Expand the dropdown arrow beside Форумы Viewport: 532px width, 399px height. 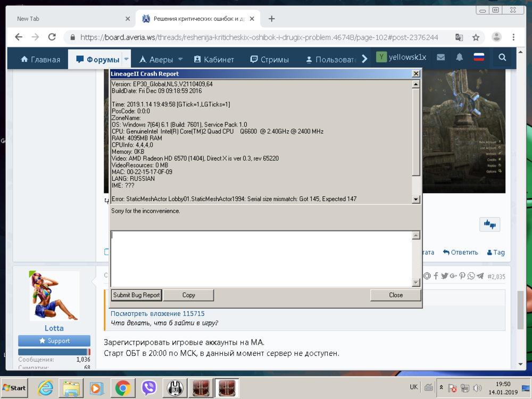127,59
